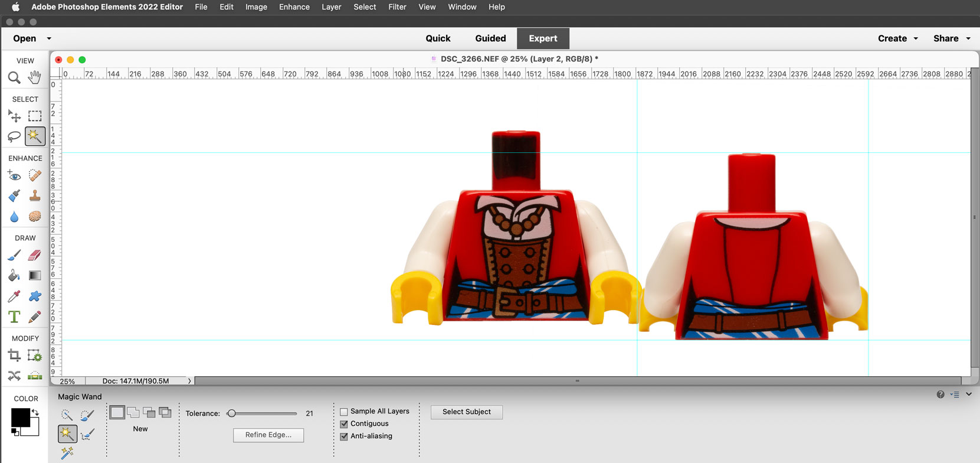
Task: Set selection mode to Subtract
Action: point(149,412)
